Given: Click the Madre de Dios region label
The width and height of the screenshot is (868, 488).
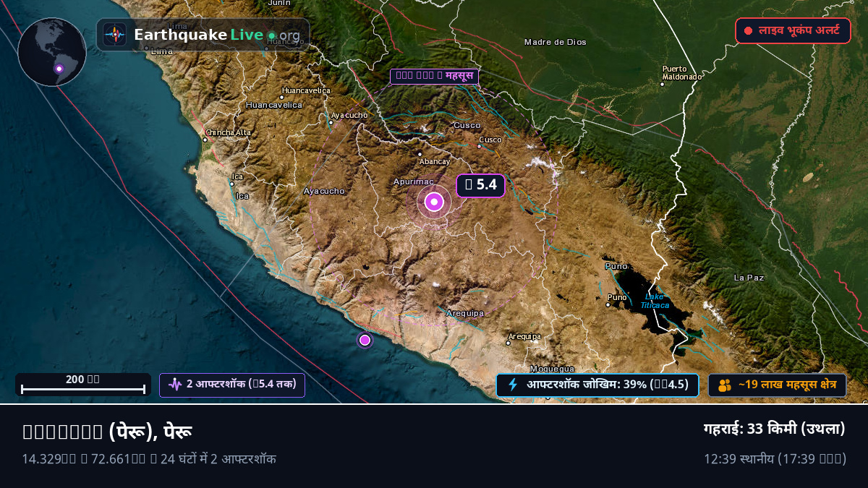Looking at the screenshot, I should tap(556, 42).
